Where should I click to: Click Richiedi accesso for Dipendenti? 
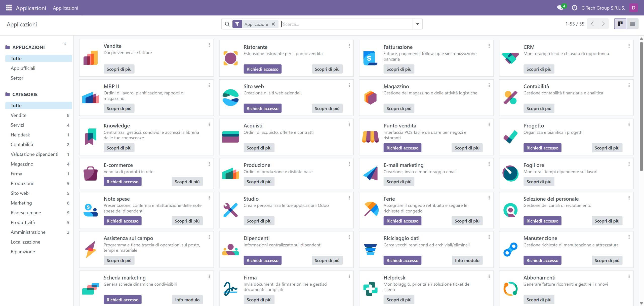point(262,260)
